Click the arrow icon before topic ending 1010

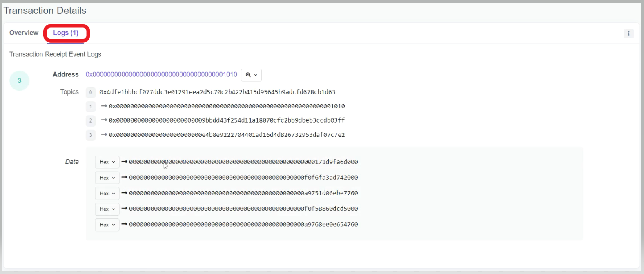[x=104, y=106]
